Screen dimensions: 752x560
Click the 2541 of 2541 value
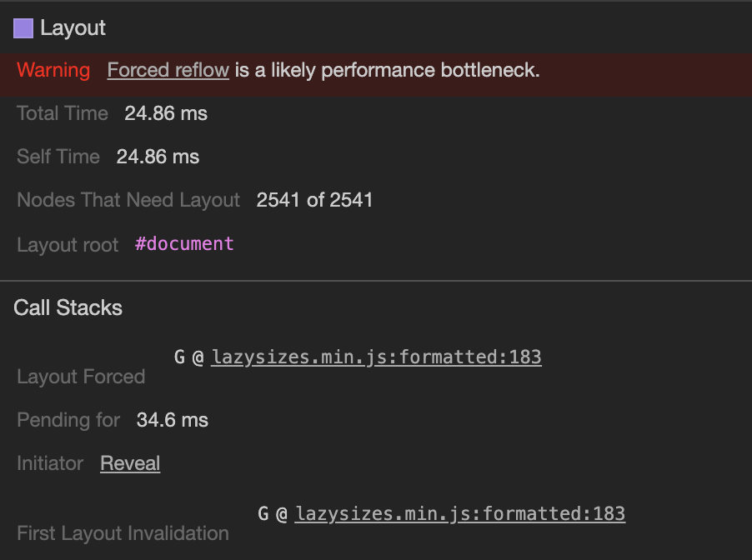pos(314,200)
